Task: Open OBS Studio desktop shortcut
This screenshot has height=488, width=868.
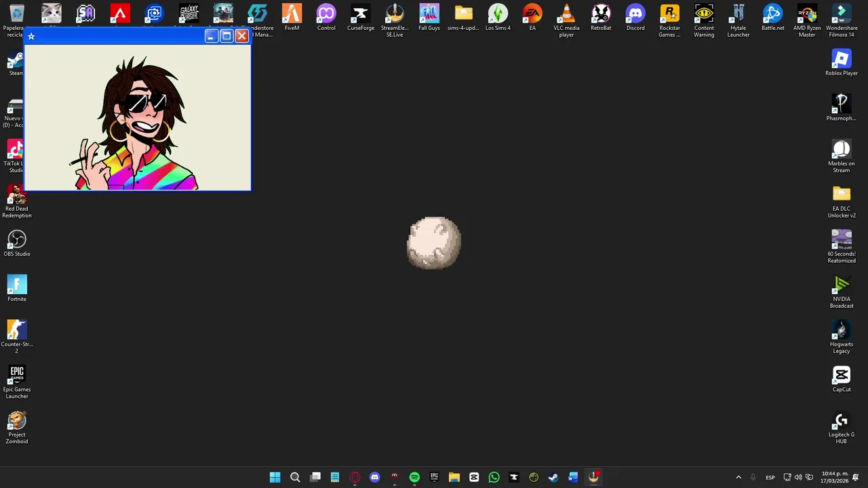Action: (x=17, y=243)
